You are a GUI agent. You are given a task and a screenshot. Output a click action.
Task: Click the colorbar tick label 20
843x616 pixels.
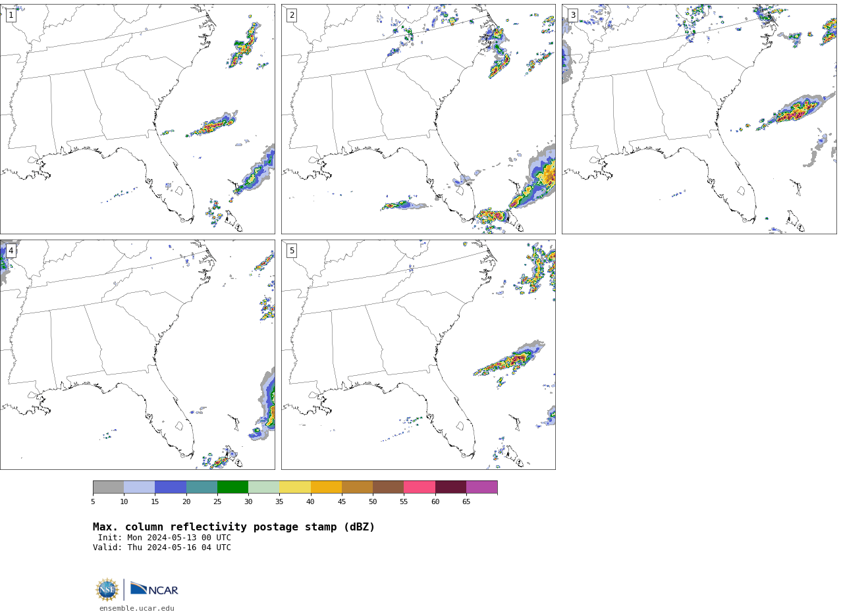pyautogui.click(x=186, y=502)
